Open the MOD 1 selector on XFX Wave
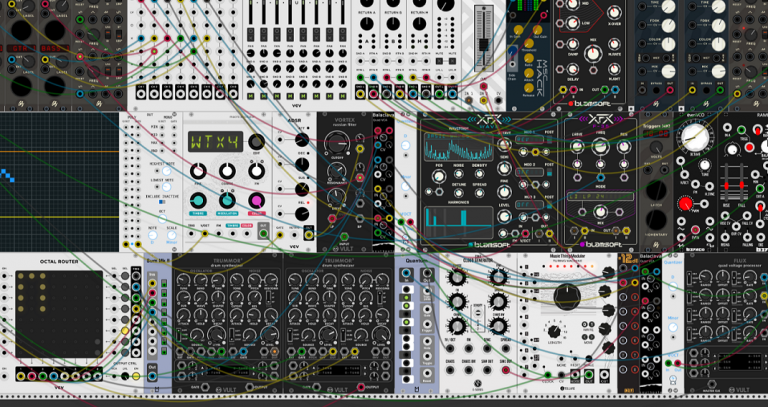Screen dimensions: 768x407 click(x=530, y=140)
